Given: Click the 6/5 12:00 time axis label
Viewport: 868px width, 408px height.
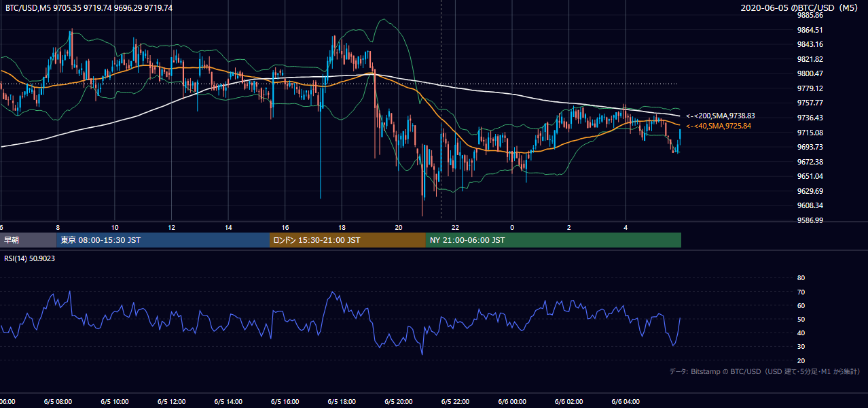Looking at the screenshot, I should tap(171, 402).
